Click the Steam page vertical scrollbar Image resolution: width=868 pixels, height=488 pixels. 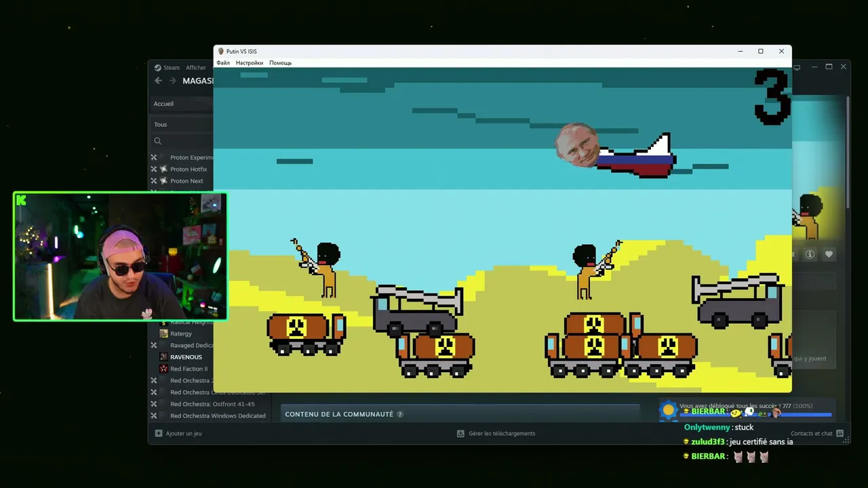tap(847, 152)
